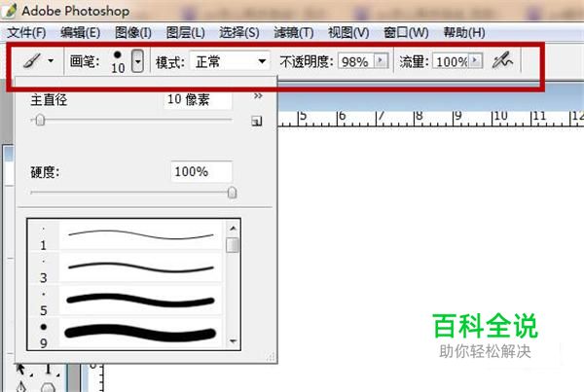584x392 pixels.
Task: Toggle the brush picker dropdown arrow
Action: (x=137, y=60)
